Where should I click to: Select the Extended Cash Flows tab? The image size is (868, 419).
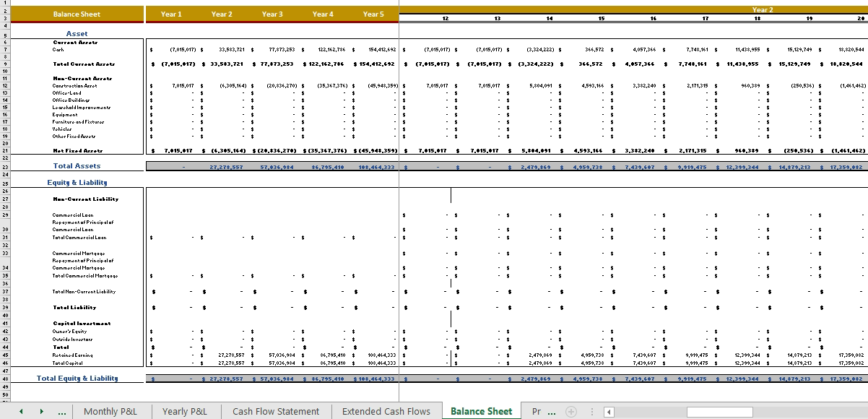tap(386, 412)
